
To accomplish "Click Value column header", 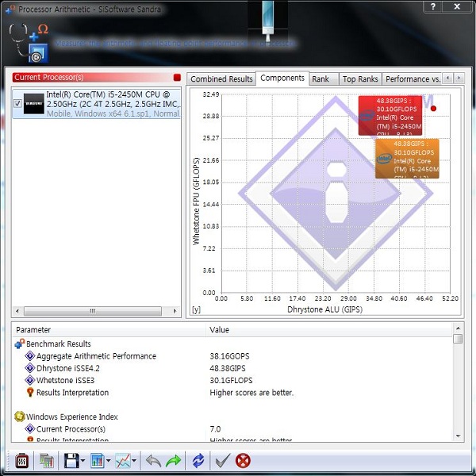I will pyautogui.click(x=329, y=330).
